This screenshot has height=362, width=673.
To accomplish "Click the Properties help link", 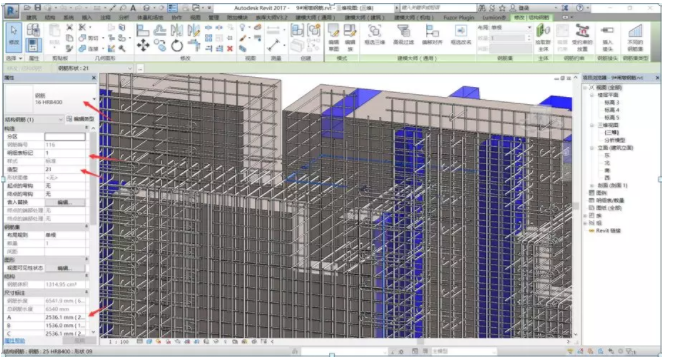I will click(x=15, y=341).
